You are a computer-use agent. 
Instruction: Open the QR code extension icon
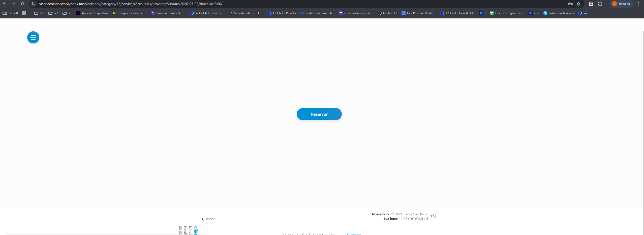tap(591, 4)
